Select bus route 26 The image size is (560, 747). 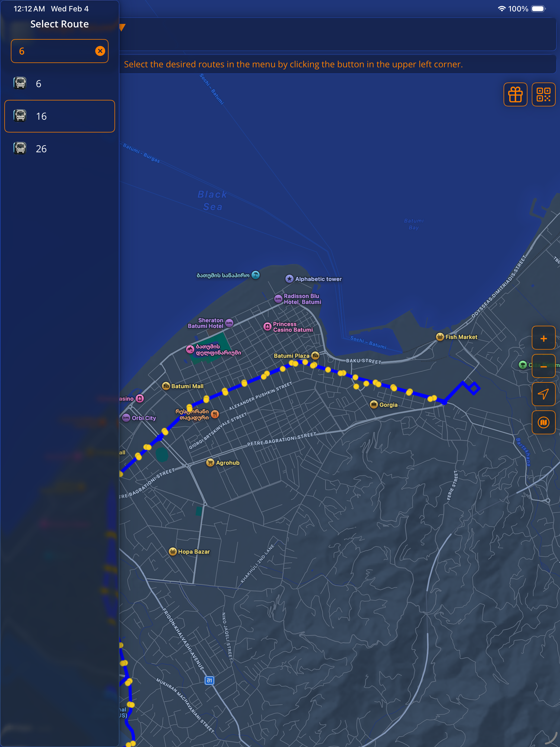point(60,148)
